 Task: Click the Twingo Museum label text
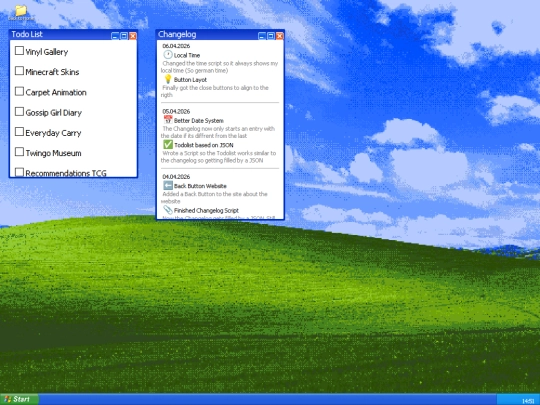pos(53,153)
